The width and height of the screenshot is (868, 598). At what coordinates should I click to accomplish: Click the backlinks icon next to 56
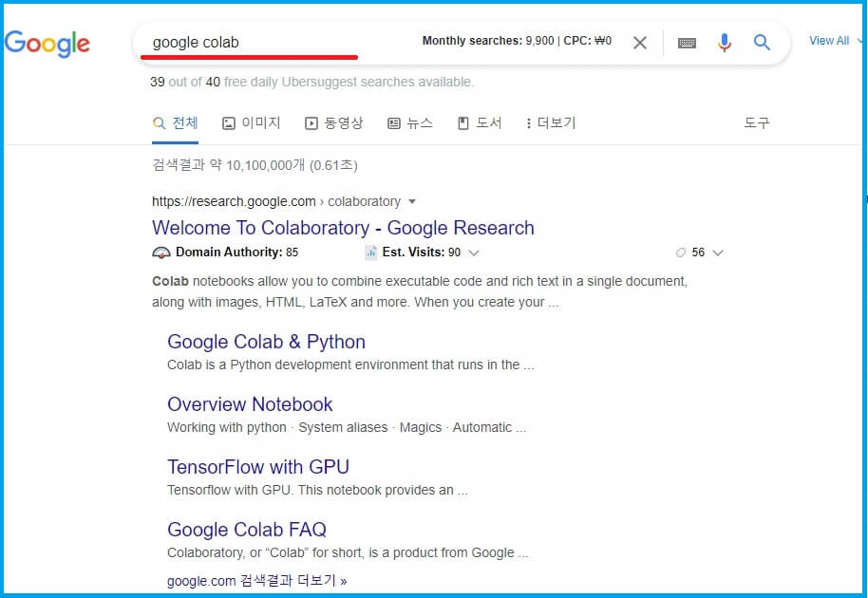680,252
